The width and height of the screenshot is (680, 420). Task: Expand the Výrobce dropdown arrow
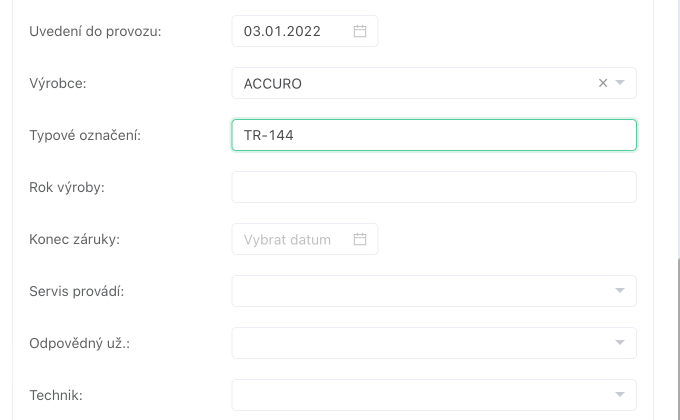(x=620, y=83)
